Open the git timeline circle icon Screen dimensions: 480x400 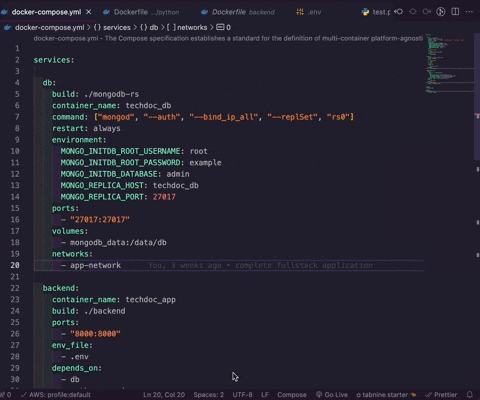441,12
